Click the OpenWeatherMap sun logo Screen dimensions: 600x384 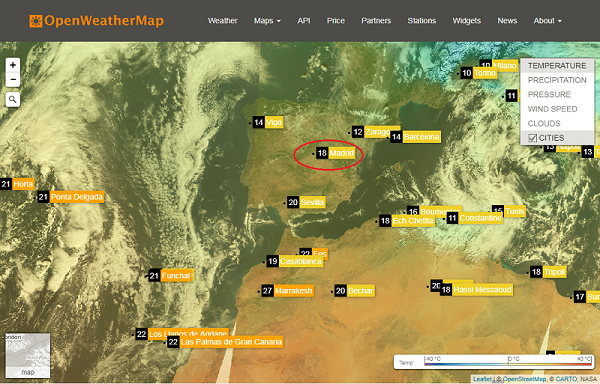[x=36, y=21]
